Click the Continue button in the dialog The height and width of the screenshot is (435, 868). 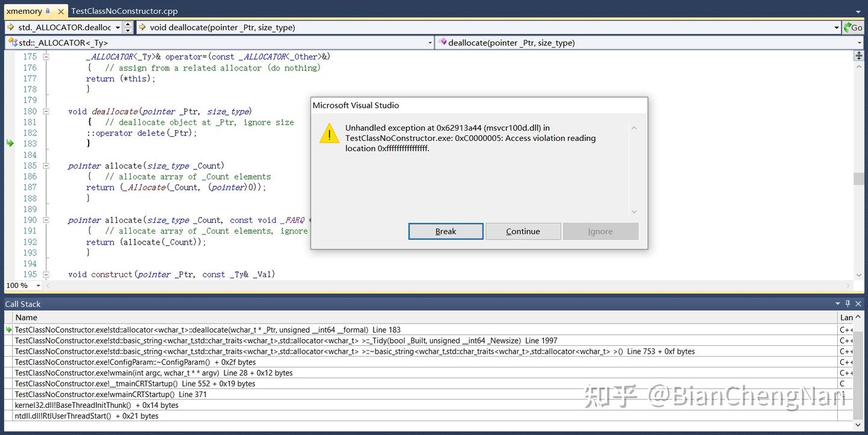(523, 231)
